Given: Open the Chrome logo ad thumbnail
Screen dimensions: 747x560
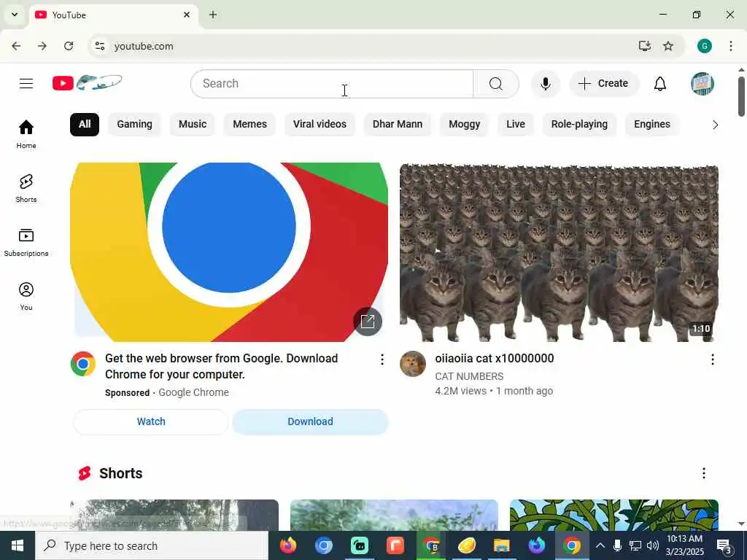Looking at the screenshot, I should [228, 252].
